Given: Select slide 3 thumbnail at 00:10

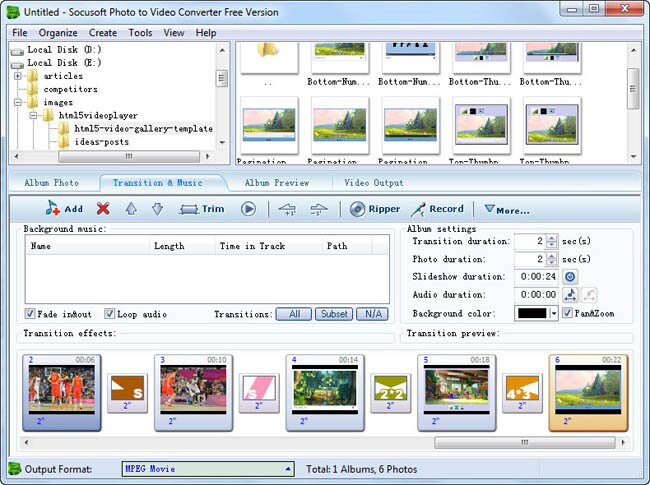Looking at the screenshot, I should click(194, 392).
